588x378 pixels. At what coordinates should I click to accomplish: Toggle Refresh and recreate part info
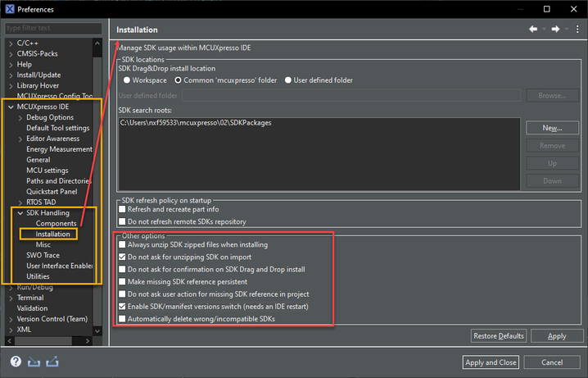click(123, 209)
